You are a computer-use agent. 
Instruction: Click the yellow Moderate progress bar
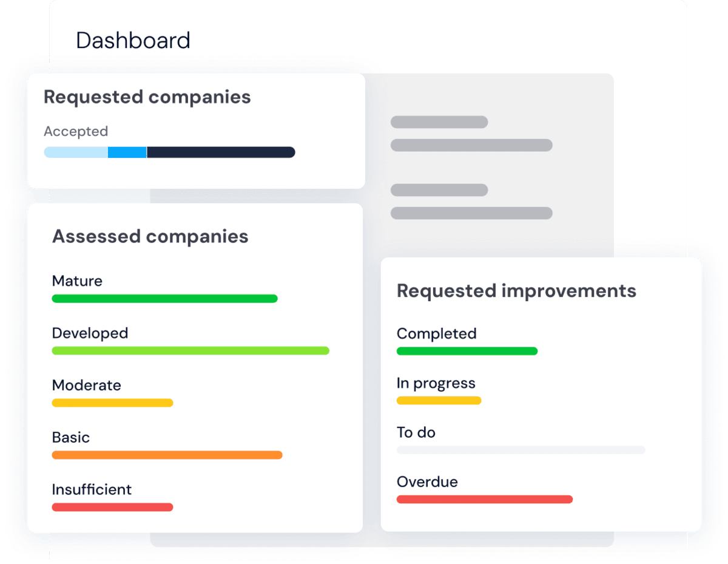click(112, 403)
